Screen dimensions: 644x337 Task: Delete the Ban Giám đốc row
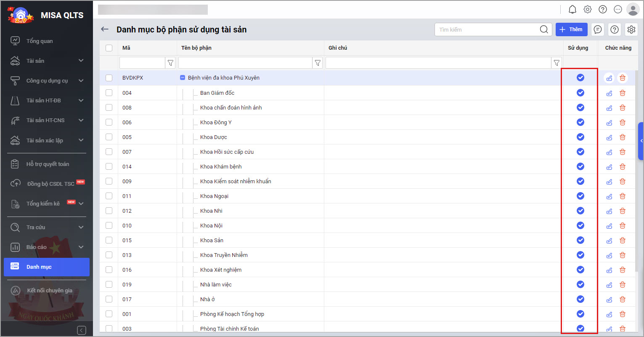[x=623, y=93]
